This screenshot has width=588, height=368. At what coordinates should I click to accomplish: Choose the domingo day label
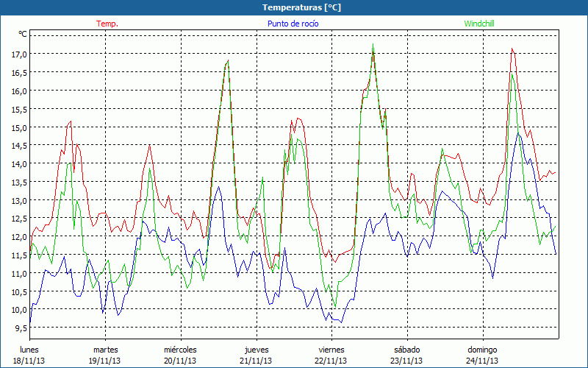pos(482,350)
